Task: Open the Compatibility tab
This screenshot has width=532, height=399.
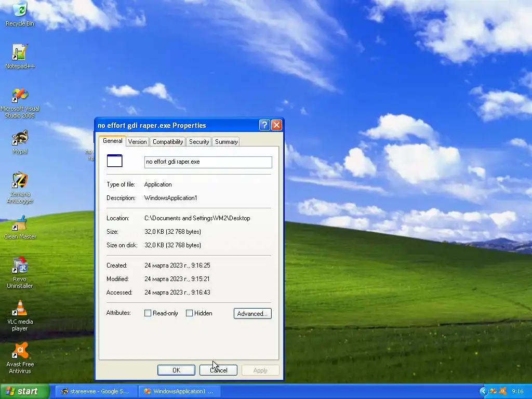Action: pos(168,142)
